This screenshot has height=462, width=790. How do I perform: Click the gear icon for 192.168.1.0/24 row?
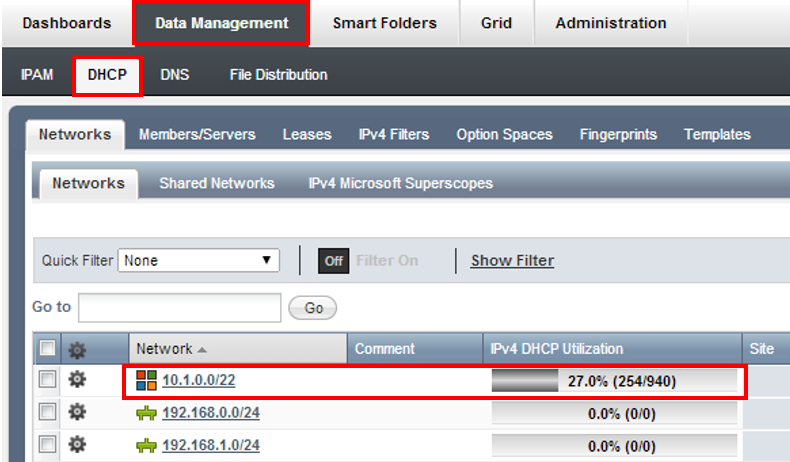click(x=77, y=445)
